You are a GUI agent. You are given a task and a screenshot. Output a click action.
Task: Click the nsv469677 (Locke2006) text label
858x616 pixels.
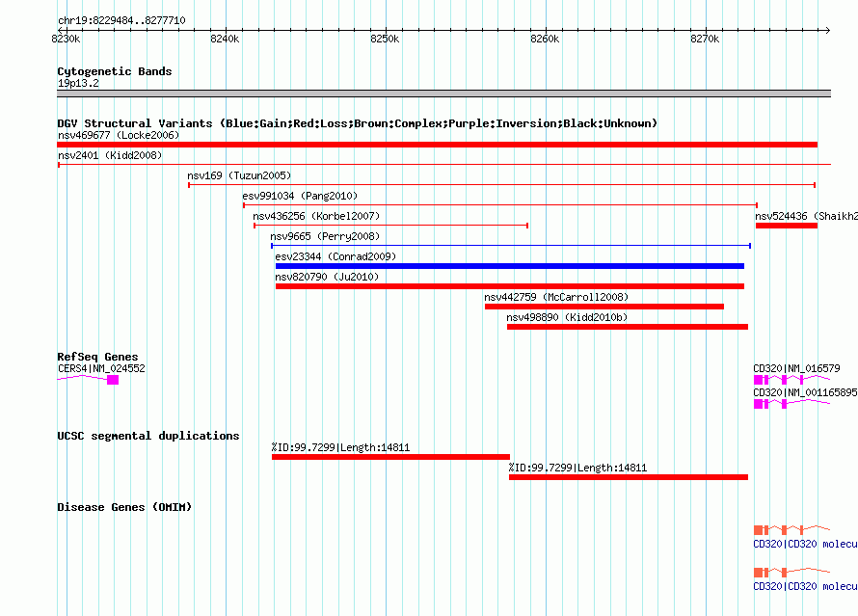pos(119,135)
